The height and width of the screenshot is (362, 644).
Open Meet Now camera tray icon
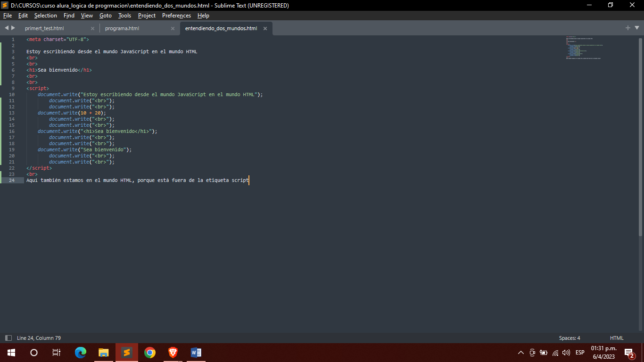pyautogui.click(x=532, y=353)
